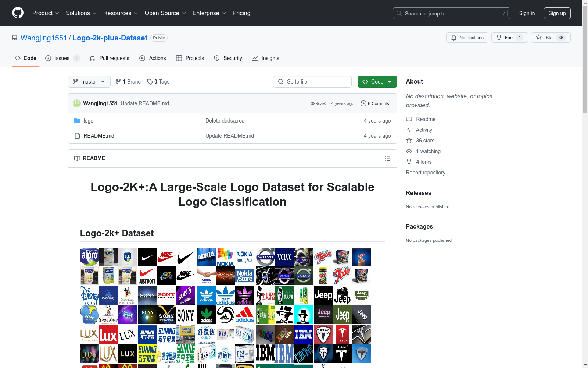Click the Insights graph icon
Image resolution: width=588 pixels, height=368 pixels.
click(x=255, y=58)
